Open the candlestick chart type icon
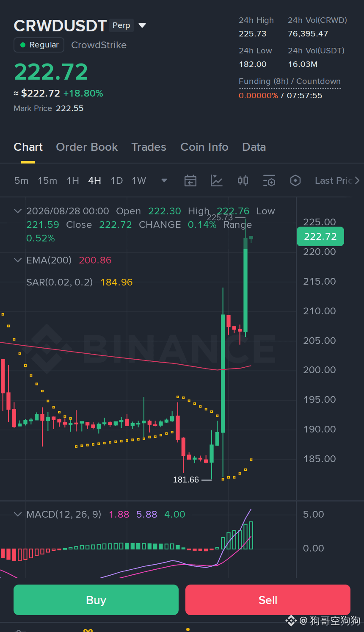Viewport: 364px width, 632px height. (243, 181)
